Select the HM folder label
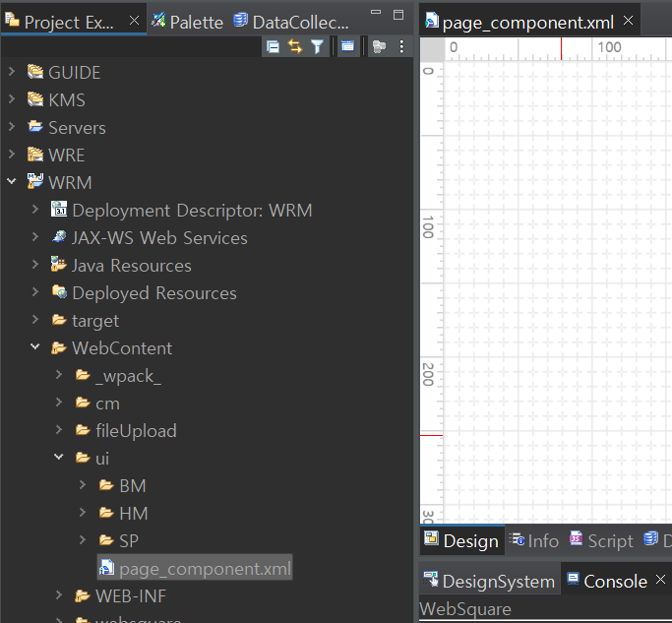 [133, 513]
